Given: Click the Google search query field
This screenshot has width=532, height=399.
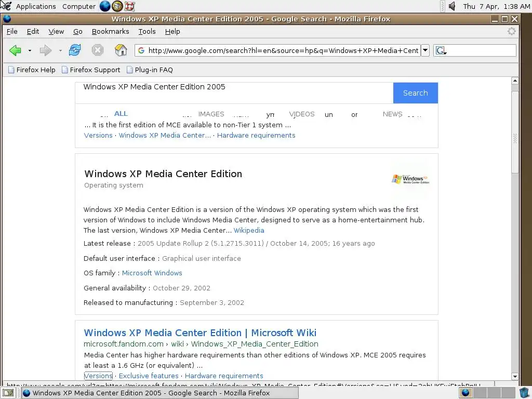Looking at the screenshot, I should 234,92.
